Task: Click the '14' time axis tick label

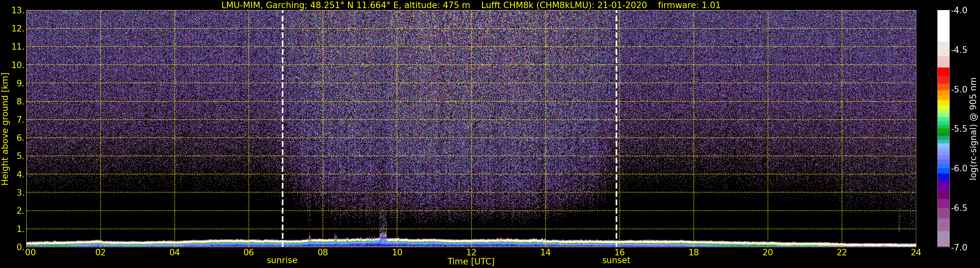Action: click(x=545, y=252)
